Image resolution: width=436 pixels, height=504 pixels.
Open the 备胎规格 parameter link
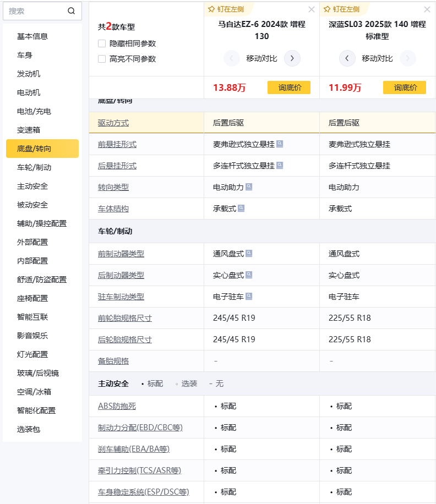point(113,361)
